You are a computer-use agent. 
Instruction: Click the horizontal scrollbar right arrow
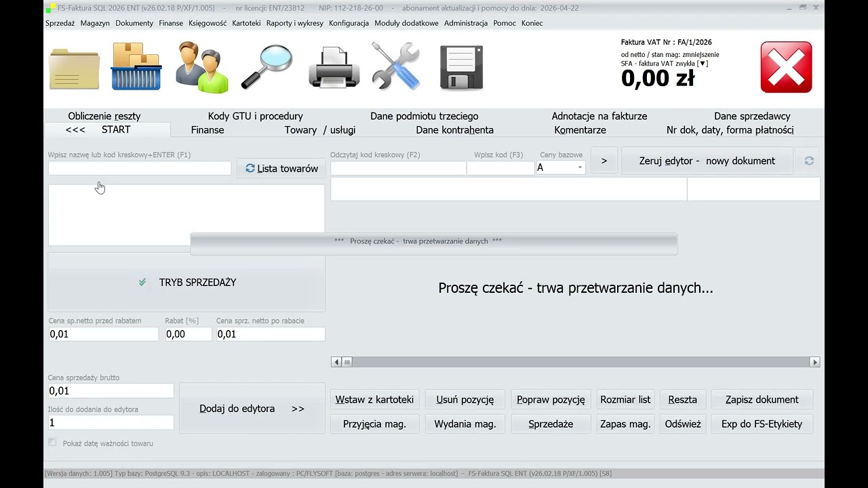815,362
